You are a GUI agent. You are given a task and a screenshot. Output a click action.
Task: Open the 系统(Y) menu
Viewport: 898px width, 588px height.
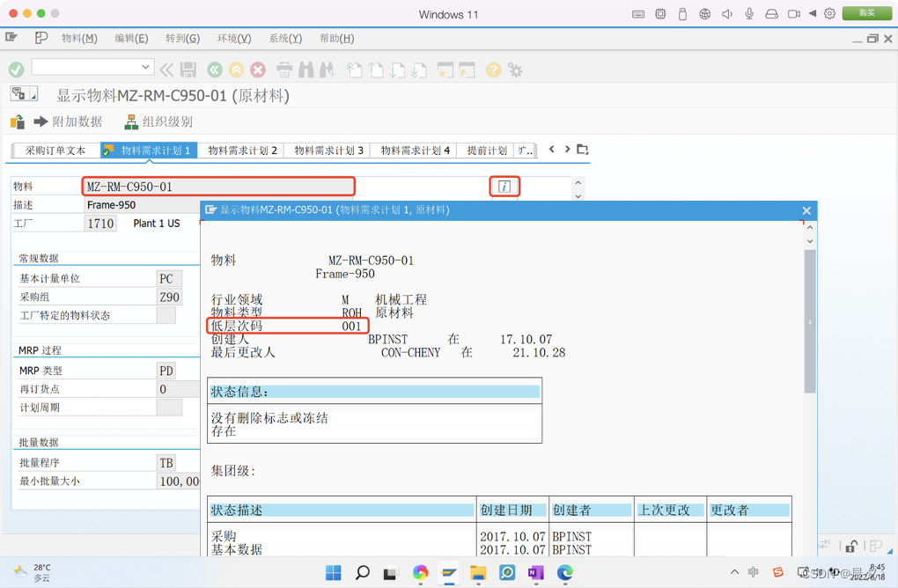pyautogui.click(x=283, y=38)
